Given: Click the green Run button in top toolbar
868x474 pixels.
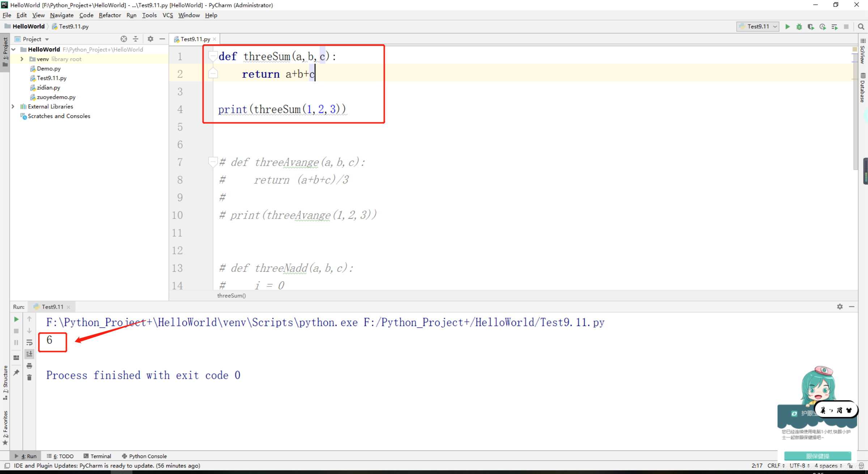Looking at the screenshot, I should (787, 27).
